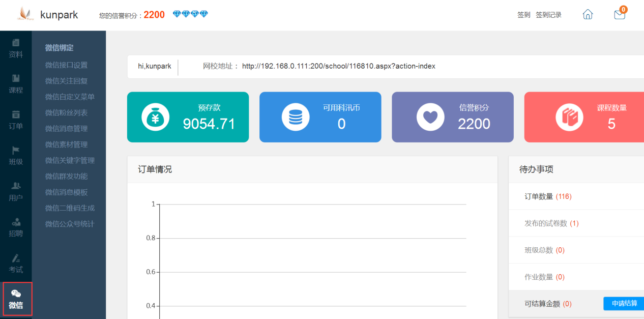Open 微信粉丝列表 menu entry
The image size is (644, 319).
66,112
